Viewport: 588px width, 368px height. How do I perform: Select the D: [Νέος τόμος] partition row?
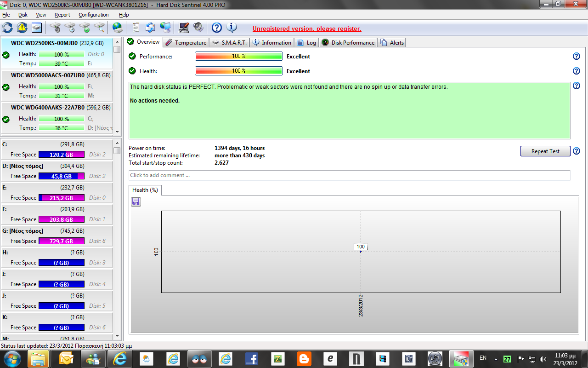point(57,171)
